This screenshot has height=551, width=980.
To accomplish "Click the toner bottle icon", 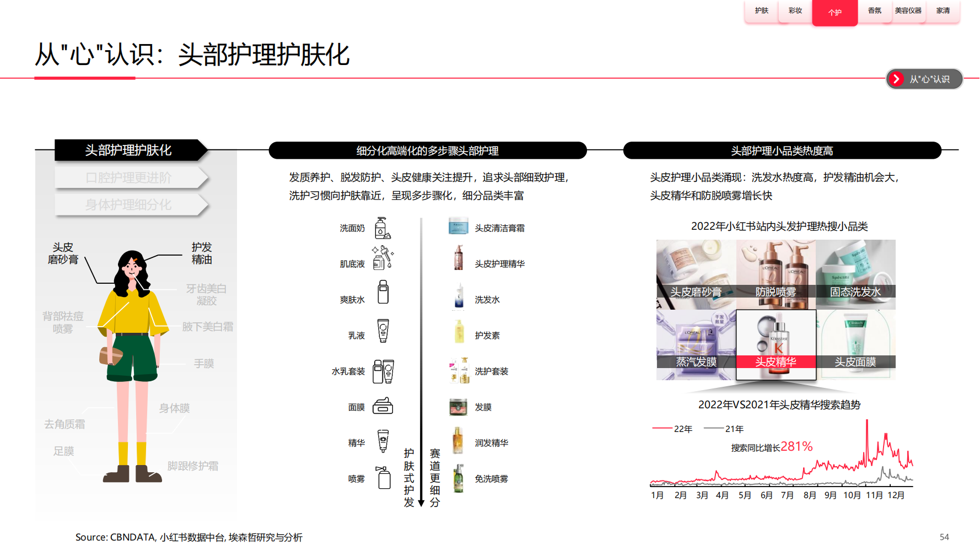I will 383,292.
